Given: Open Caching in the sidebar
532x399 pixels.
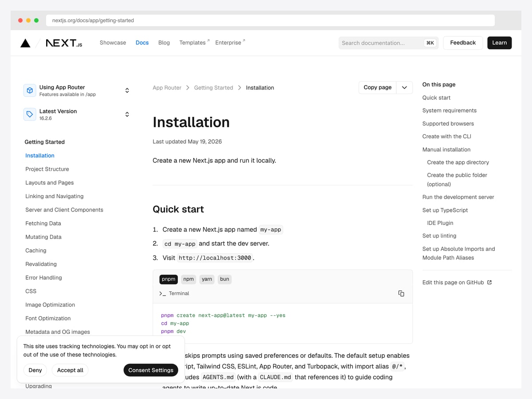Looking at the screenshot, I should [36, 250].
